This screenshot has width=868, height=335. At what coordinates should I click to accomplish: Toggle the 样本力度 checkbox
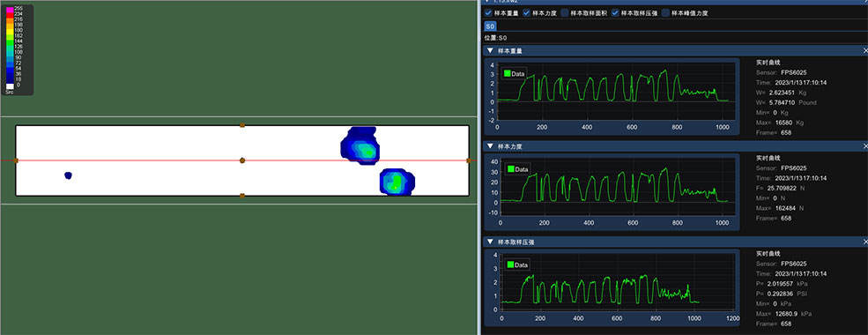pyautogui.click(x=526, y=13)
